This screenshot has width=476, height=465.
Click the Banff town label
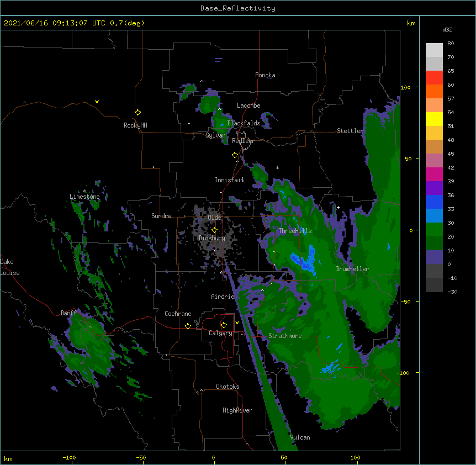pyautogui.click(x=68, y=313)
